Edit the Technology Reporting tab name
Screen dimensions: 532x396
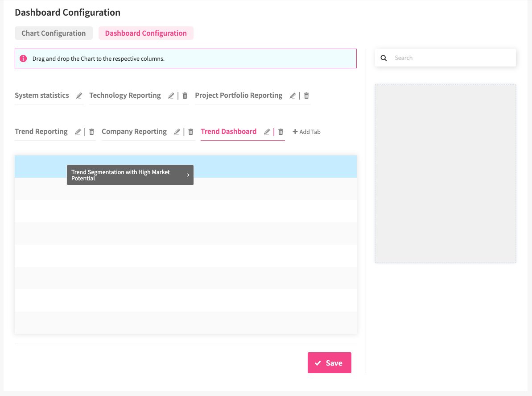tap(171, 96)
